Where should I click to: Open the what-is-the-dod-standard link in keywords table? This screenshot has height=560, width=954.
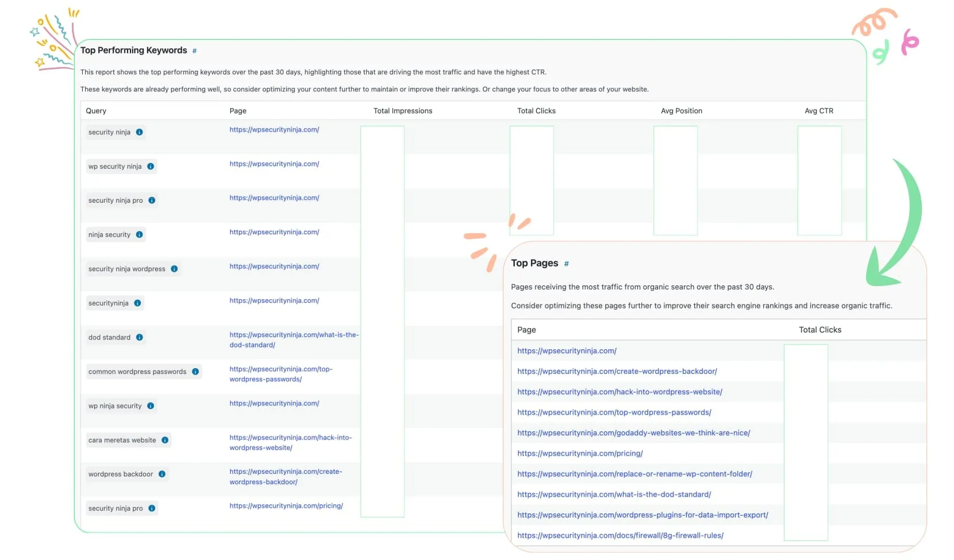click(294, 340)
